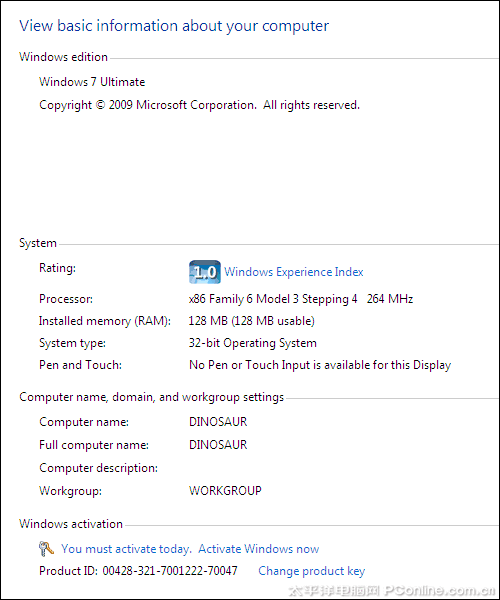Click the 'Processor:' label
This screenshot has height=600, width=500.
coord(66,299)
